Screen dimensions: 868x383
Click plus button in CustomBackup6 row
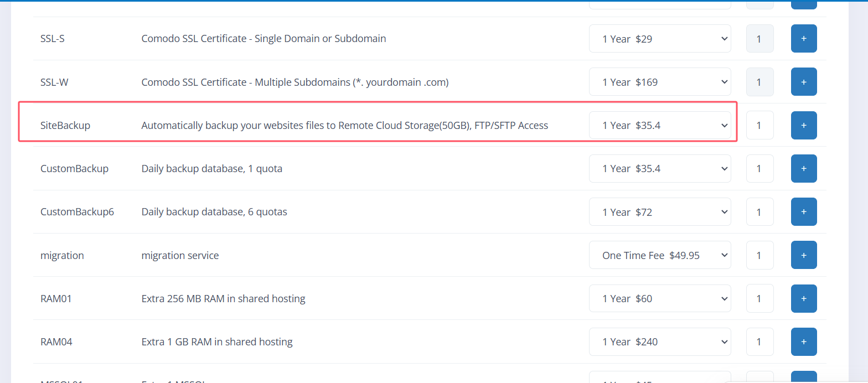803,212
